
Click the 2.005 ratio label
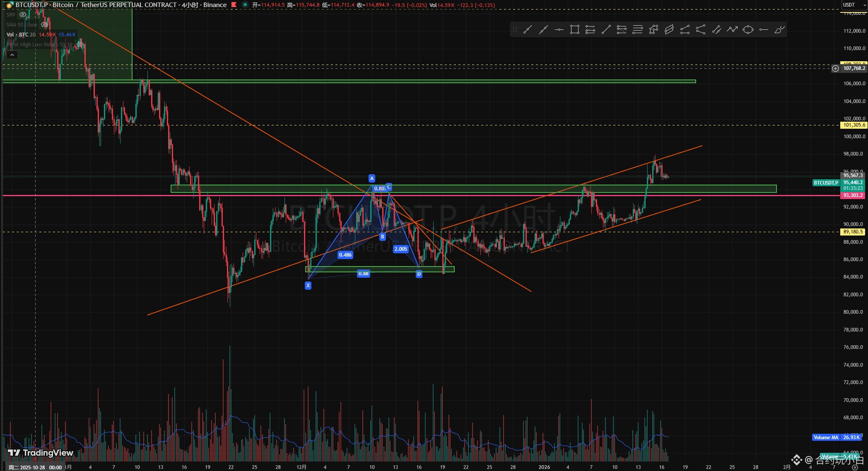[401, 249]
